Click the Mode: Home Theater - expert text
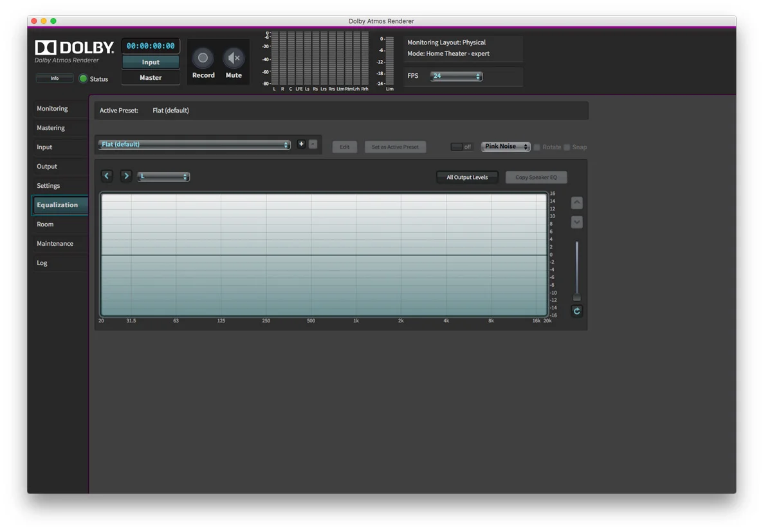Viewport: 763px width, 532px height. click(448, 53)
